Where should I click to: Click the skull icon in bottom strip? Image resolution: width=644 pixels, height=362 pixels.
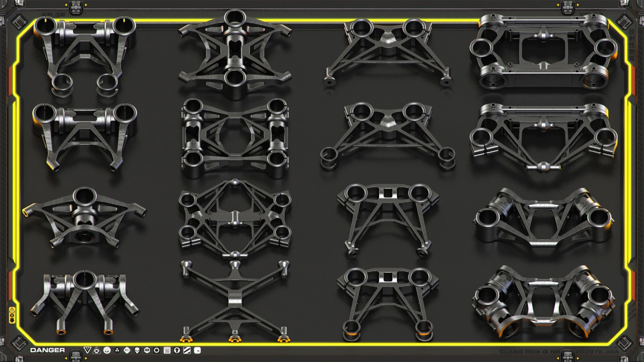[x=137, y=350]
